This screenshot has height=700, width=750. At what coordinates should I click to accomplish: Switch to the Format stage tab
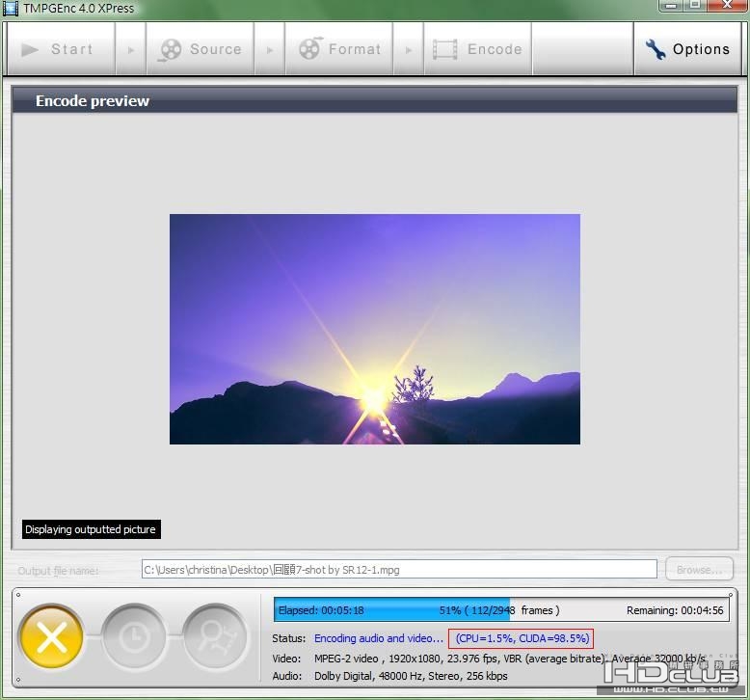[x=338, y=49]
